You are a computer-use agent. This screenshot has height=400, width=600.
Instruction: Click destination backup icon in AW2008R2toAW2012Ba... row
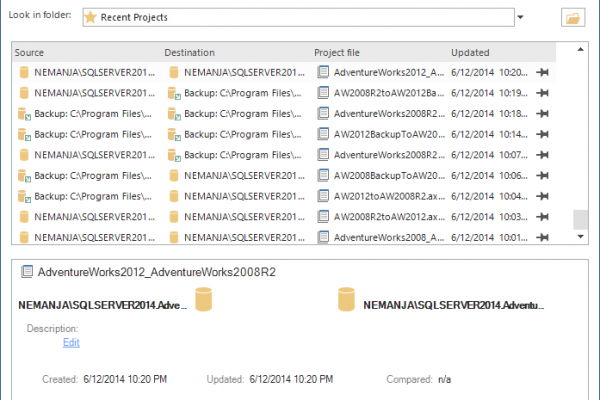click(x=174, y=93)
